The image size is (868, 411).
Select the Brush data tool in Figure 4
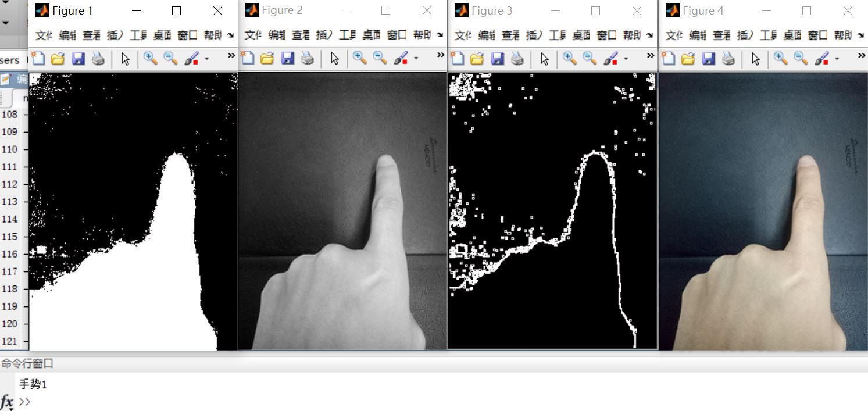(x=822, y=58)
